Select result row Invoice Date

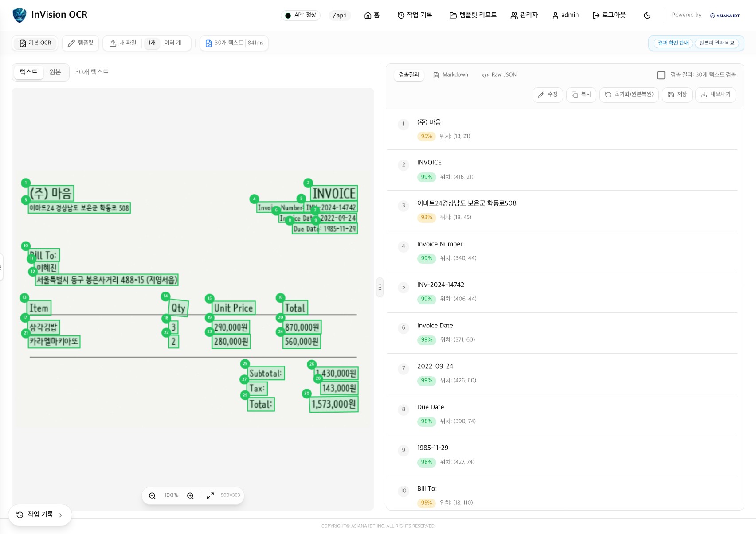(562, 333)
